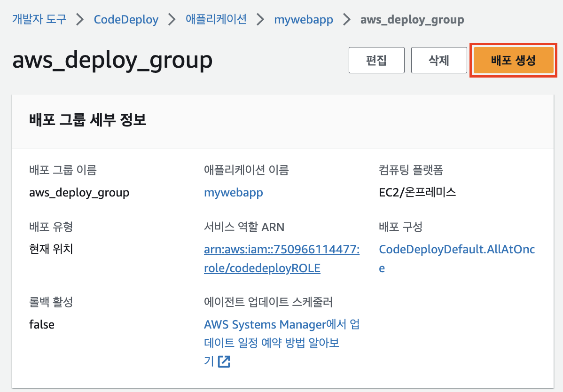This screenshot has height=392, width=563.
Task: Click the 삭제 button
Action: [439, 60]
